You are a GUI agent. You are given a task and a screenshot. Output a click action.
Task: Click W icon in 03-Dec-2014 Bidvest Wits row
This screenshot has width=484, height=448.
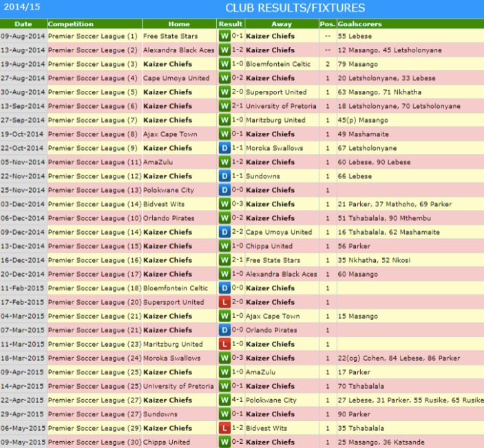tap(224, 204)
